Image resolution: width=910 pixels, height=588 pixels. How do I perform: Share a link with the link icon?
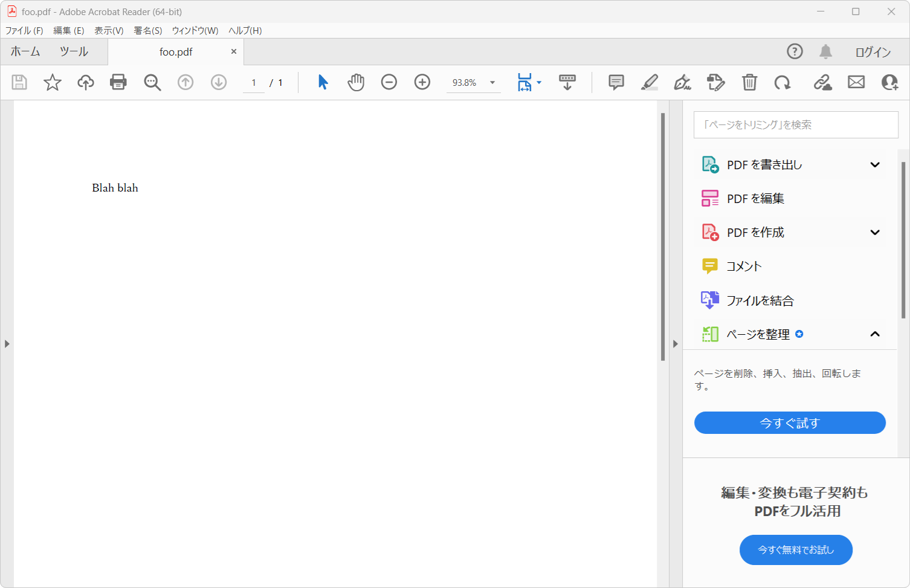click(822, 82)
